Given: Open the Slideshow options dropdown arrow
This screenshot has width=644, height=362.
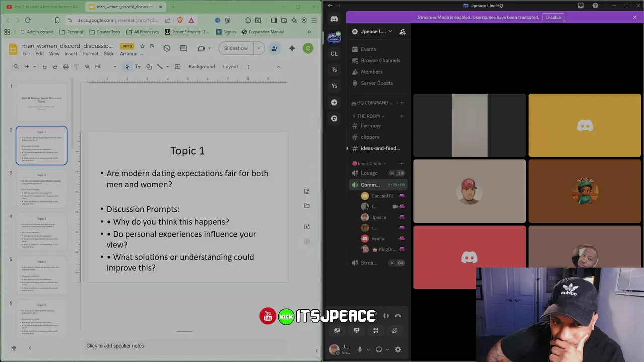Looking at the screenshot, I should [259, 48].
